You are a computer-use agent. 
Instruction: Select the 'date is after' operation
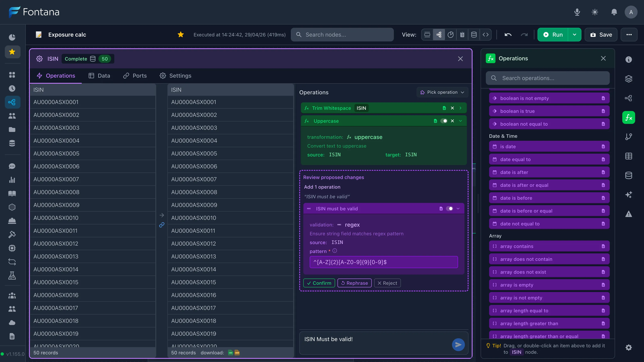pos(549,172)
